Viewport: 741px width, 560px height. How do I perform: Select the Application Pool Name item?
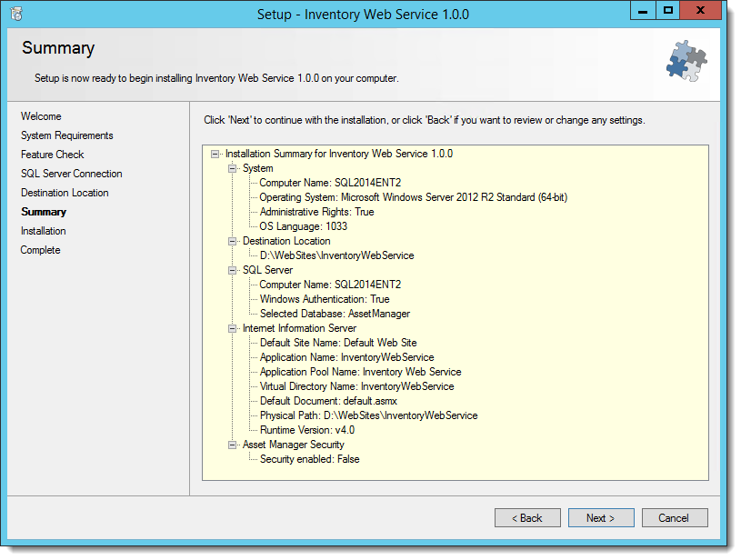tap(361, 372)
